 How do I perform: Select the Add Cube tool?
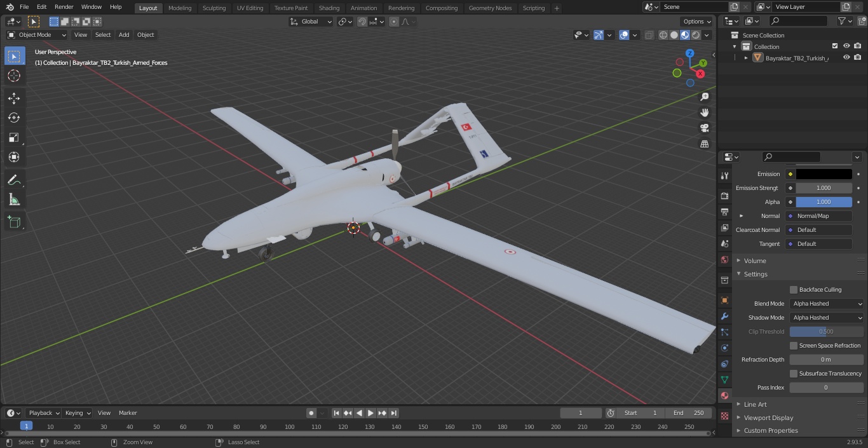click(x=14, y=222)
